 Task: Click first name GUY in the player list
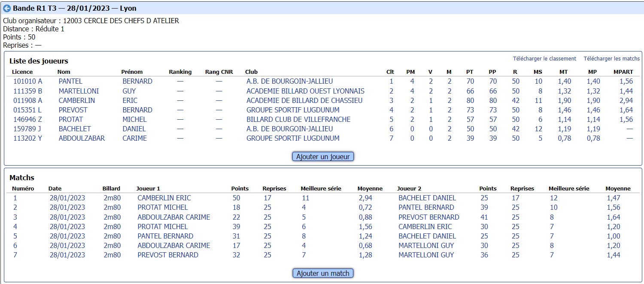129,91
